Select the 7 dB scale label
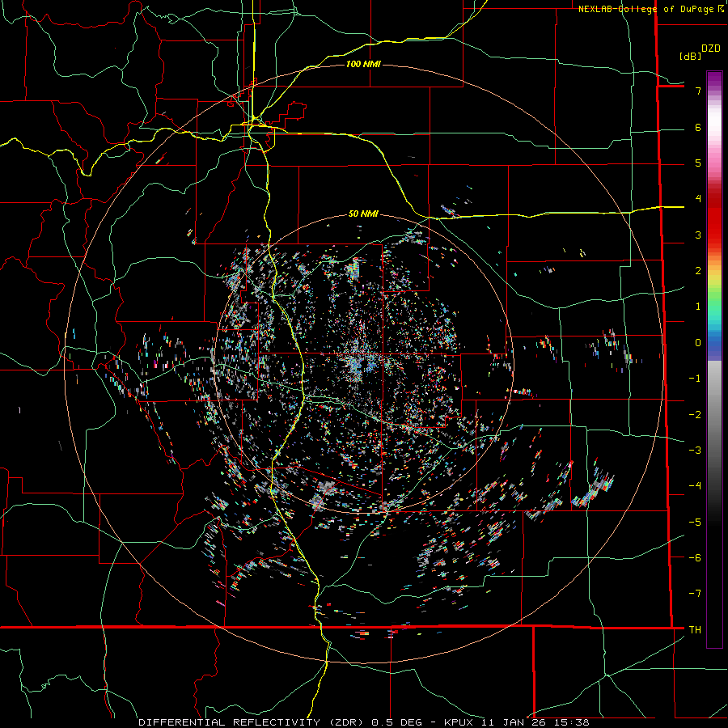Screen dimensions: 728x728 tap(698, 91)
